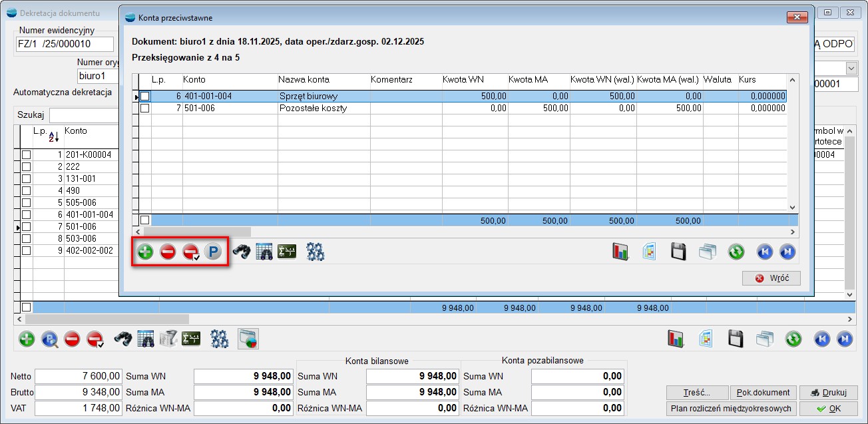Viewport: 868px width, 424px height.
Task: Click the Plan rozliczeń międzyokresowych button
Action: (x=730, y=408)
